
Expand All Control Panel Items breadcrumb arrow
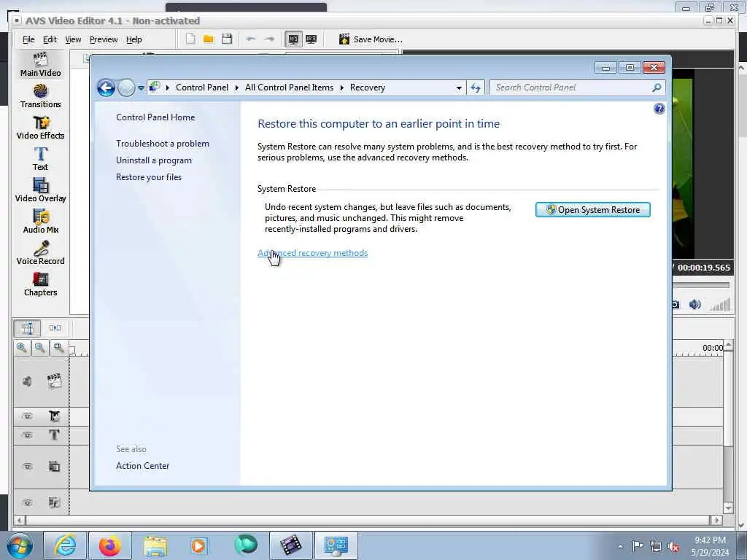(341, 87)
